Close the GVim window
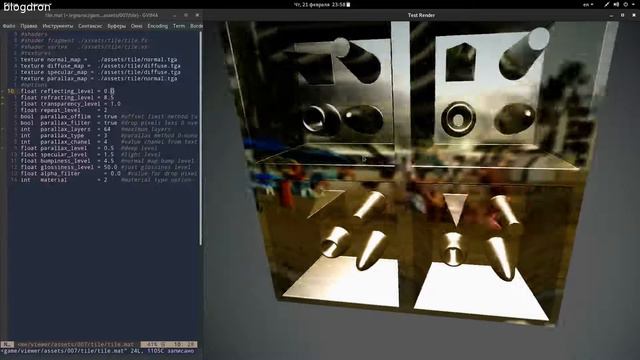Image resolution: width=640 pixels, height=360 pixels. pyautogui.click(x=197, y=15)
